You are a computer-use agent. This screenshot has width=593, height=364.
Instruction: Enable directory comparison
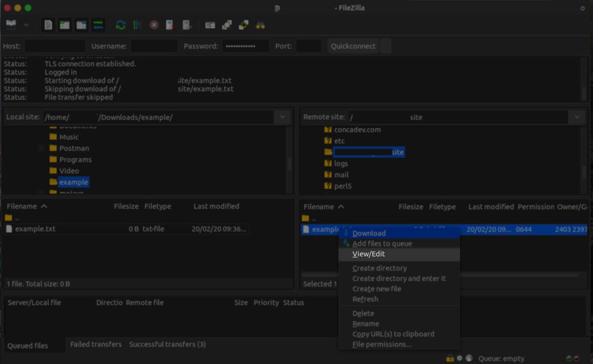tap(226, 24)
